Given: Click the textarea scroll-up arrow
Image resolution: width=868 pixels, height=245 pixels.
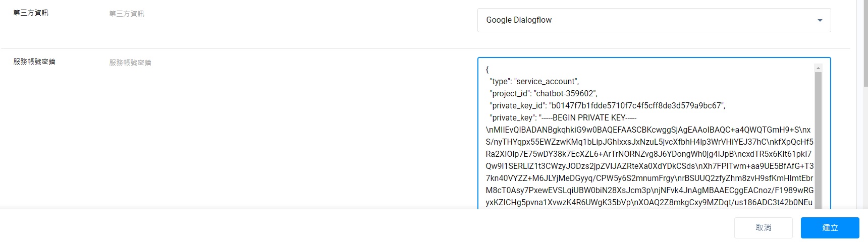Looking at the screenshot, I should pos(818,68).
